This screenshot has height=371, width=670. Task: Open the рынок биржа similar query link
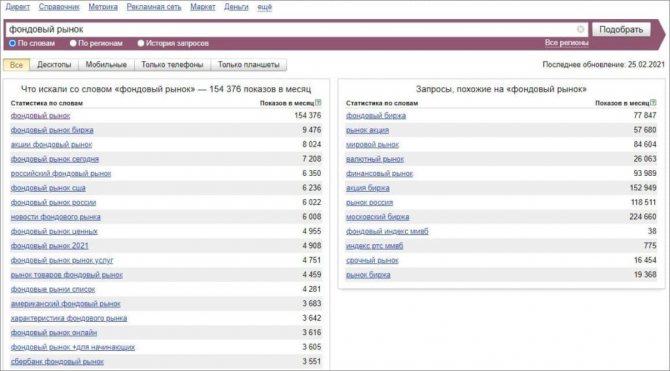pos(368,275)
